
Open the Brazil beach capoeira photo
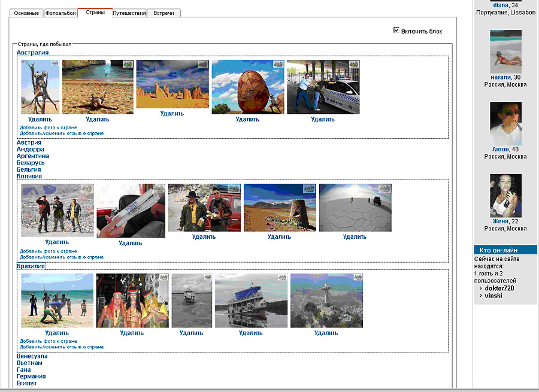point(57,300)
